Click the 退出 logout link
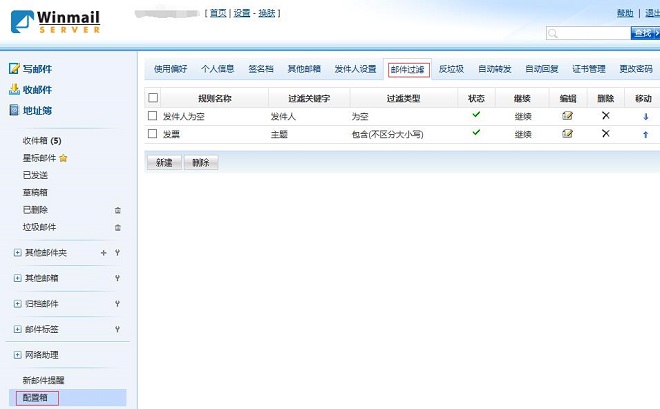 point(652,13)
